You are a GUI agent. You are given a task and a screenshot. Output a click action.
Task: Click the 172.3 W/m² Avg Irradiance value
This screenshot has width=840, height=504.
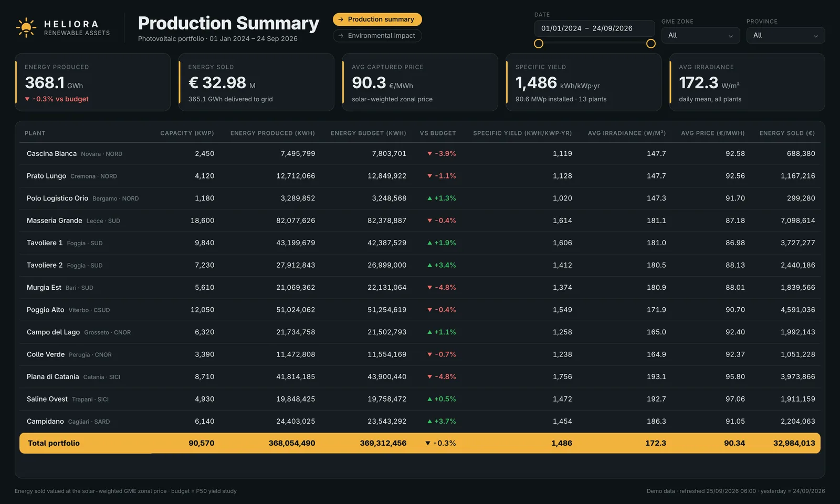[x=709, y=83]
